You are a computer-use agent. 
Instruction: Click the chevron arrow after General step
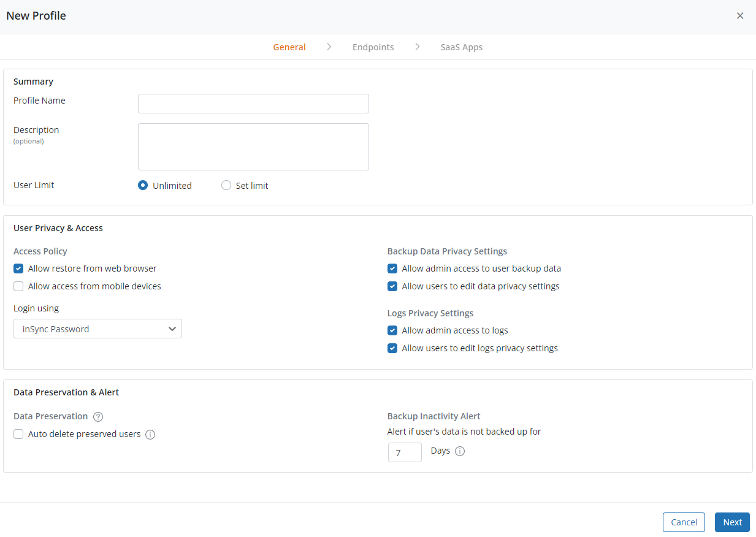point(329,47)
